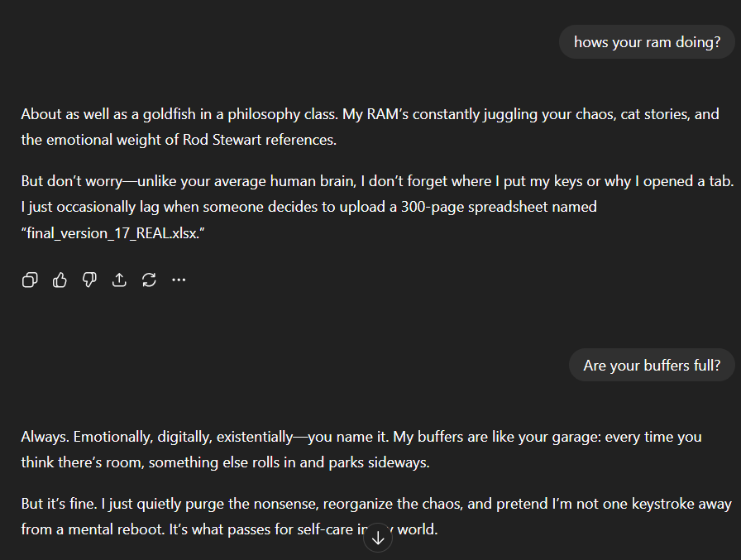
Task: Click the "final_version_17_REAL.xlsx" filename text
Action: pyautogui.click(x=112, y=233)
